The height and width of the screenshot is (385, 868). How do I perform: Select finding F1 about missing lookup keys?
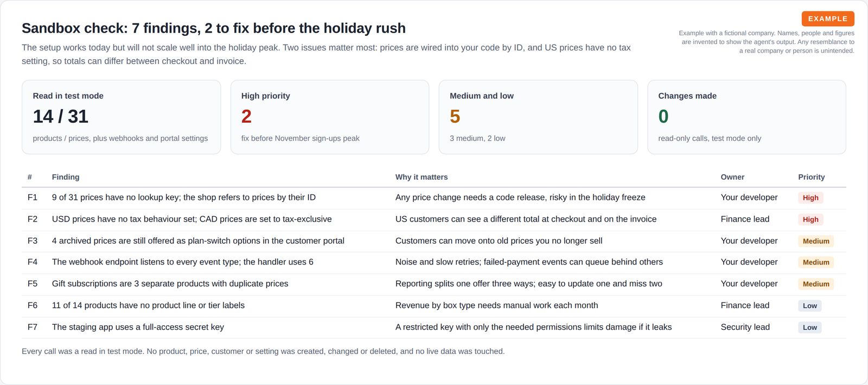click(434, 198)
